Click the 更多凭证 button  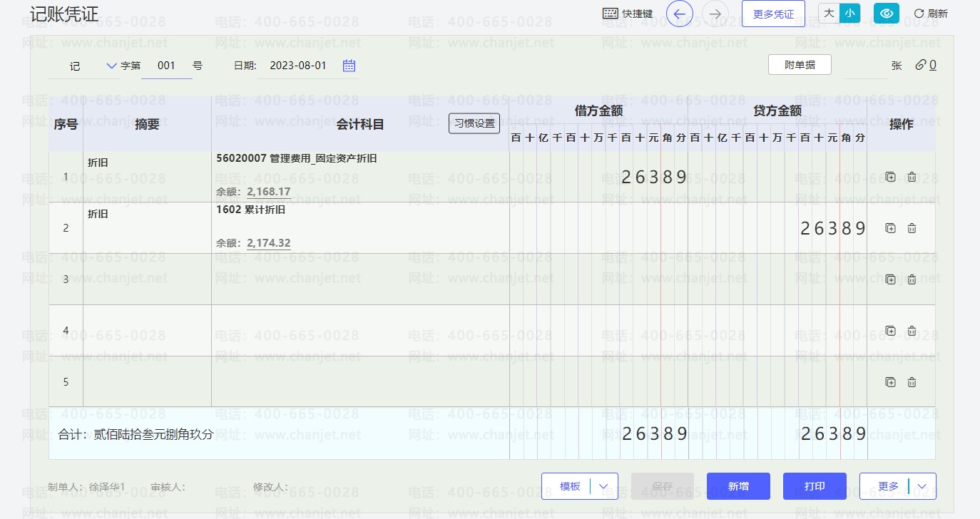(x=773, y=14)
